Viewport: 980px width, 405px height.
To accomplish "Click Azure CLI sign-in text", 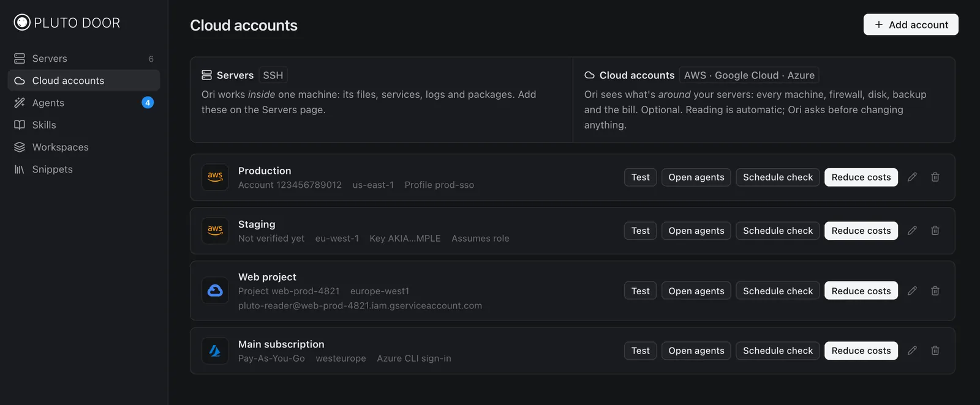I will 414,359.
